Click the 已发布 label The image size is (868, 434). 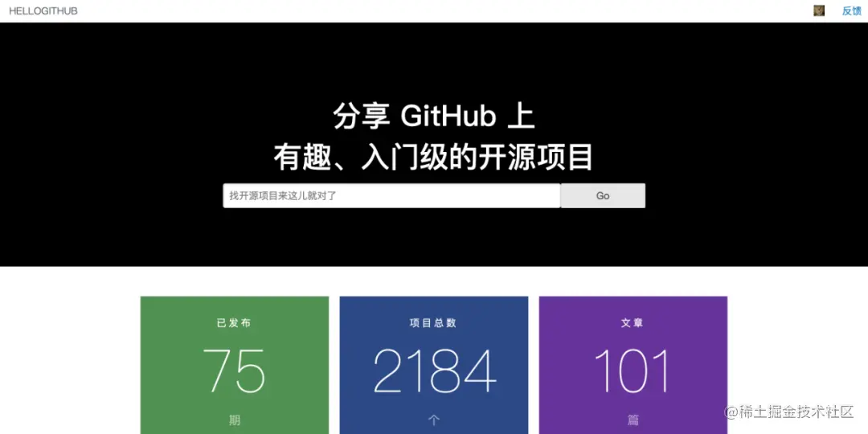(x=234, y=323)
